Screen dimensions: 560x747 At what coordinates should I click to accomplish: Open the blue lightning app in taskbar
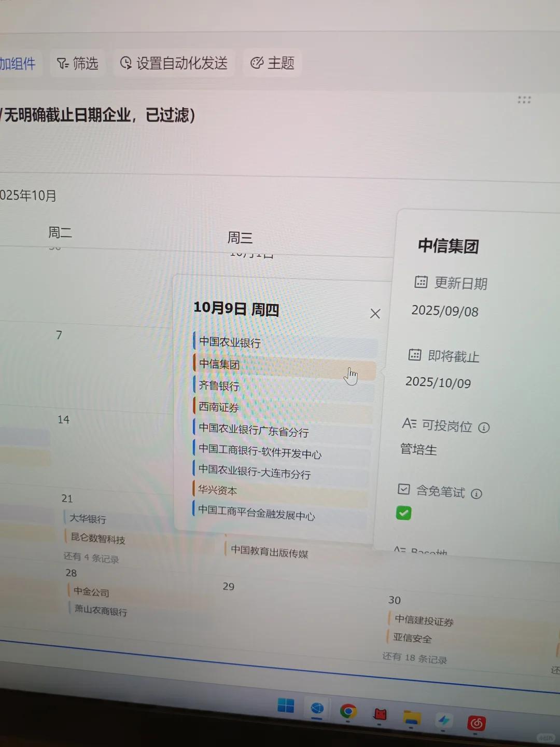tap(443, 720)
